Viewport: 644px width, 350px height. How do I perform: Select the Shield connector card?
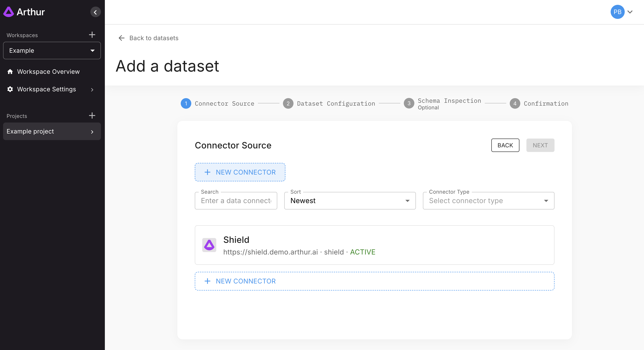pyautogui.click(x=374, y=245)
